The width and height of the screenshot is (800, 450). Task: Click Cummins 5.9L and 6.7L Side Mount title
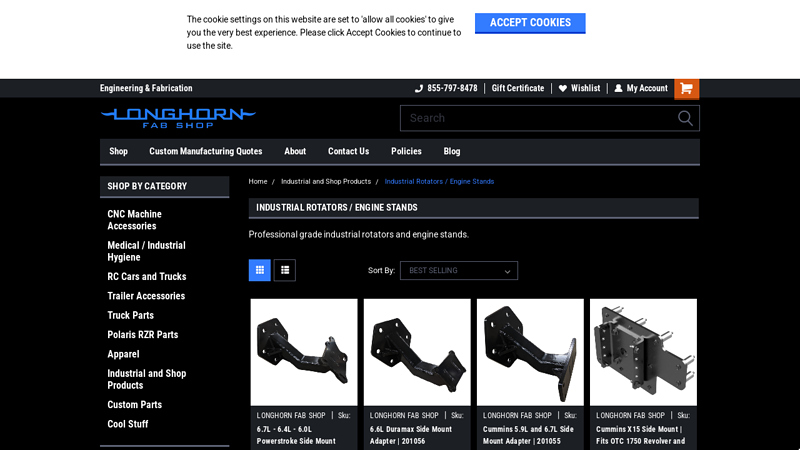point(528,435)
